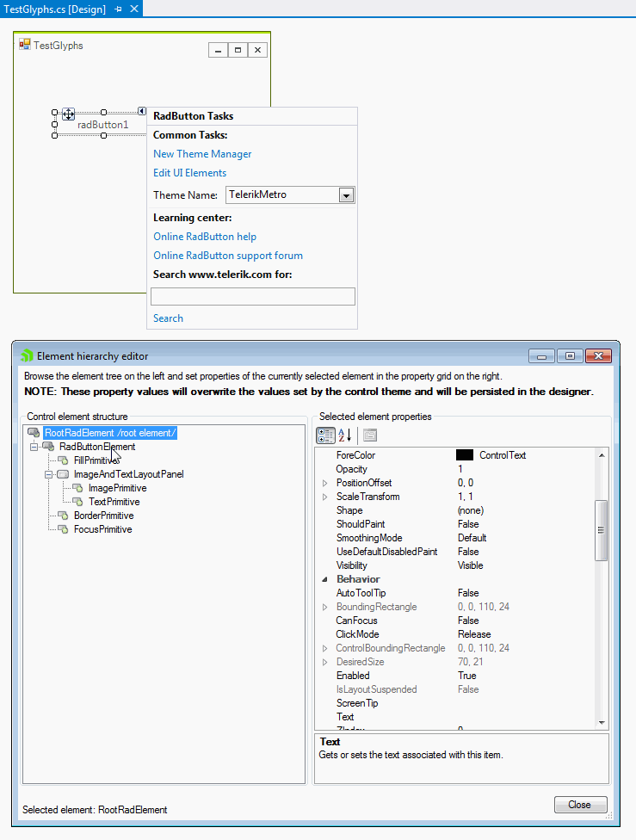Select the TestGlyphs.cs [Design] tab
Screen dimensions: 636x840
coord(55,9)
